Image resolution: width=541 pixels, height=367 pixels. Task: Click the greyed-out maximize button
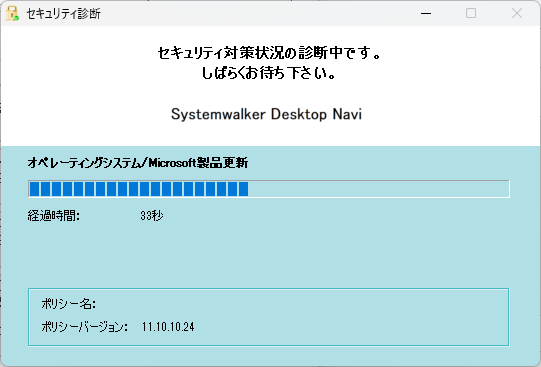(471, 13)
